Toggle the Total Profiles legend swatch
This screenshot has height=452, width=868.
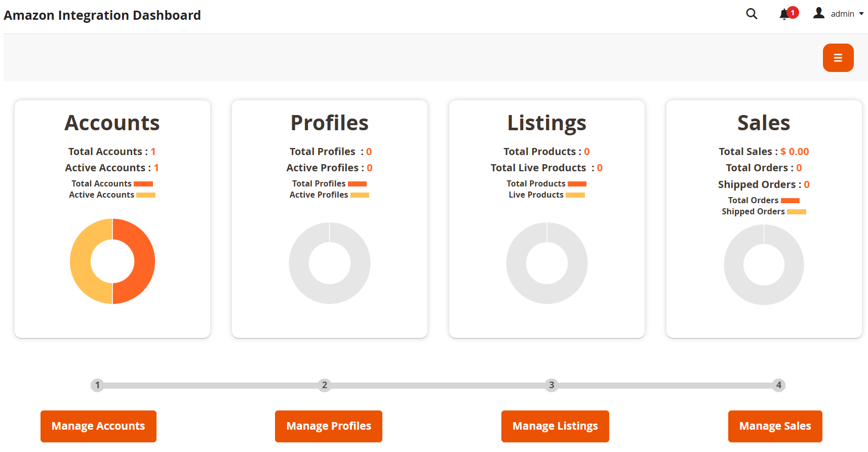click(x=357, y=184)
